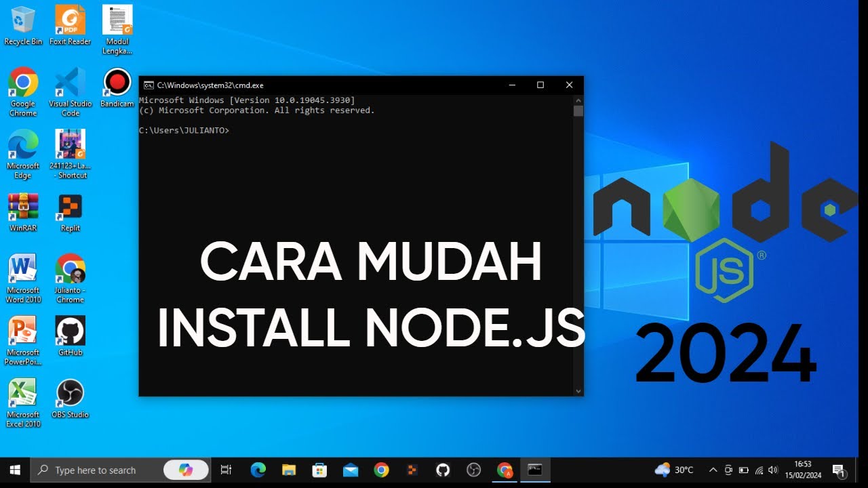Open OBS Studio on the taskbar
Image resolution: width=868 pixels, height=488 pixels.
point(473,470)
